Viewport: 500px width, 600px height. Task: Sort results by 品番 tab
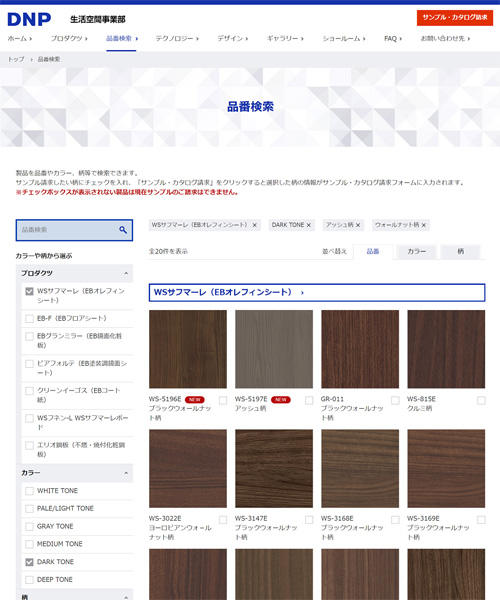(373, 251)
